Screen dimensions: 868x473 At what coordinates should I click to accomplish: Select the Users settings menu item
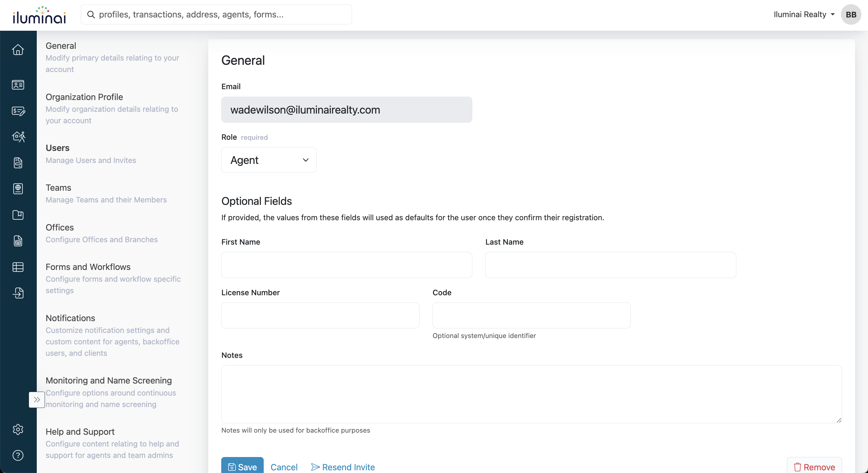58,148
